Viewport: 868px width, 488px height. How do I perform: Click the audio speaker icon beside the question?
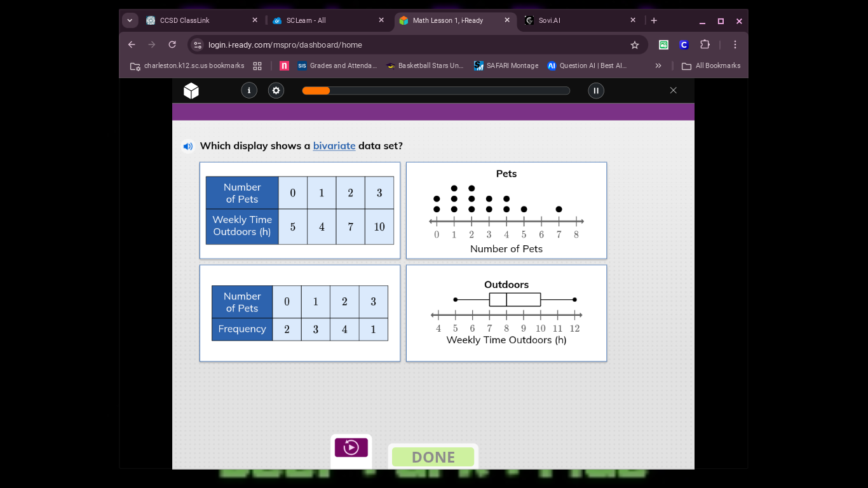coord(187,146)
